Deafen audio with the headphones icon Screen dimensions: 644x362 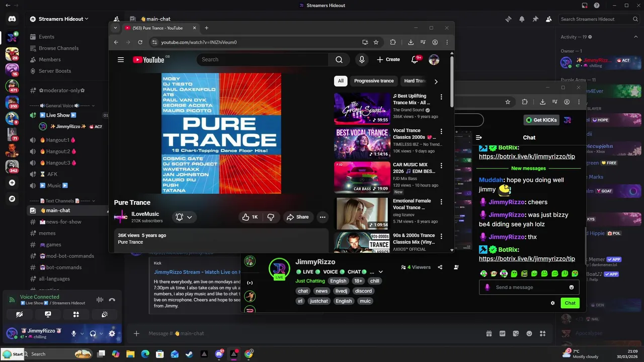pos(93,333)
